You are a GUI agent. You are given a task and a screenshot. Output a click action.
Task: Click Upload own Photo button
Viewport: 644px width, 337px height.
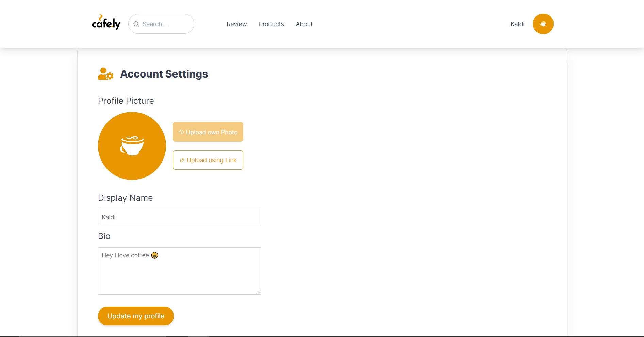pos(208,132)
